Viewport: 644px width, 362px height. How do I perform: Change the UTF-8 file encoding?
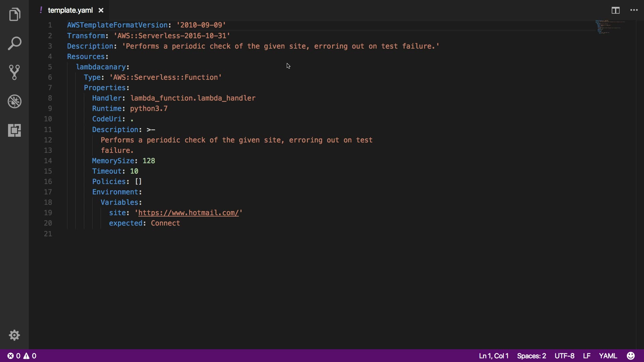tap(564, 356)
